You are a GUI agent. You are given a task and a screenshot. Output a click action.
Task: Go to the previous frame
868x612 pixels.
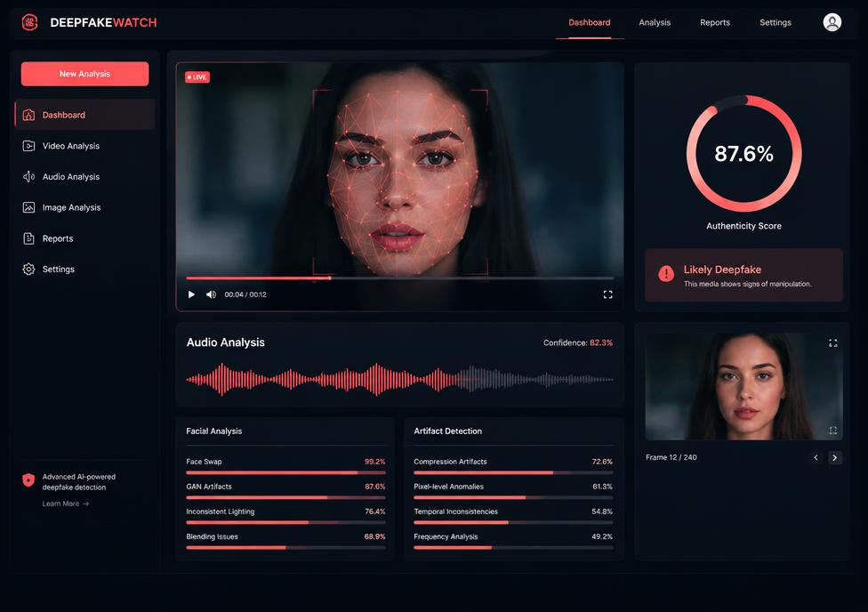coord(816,457)
